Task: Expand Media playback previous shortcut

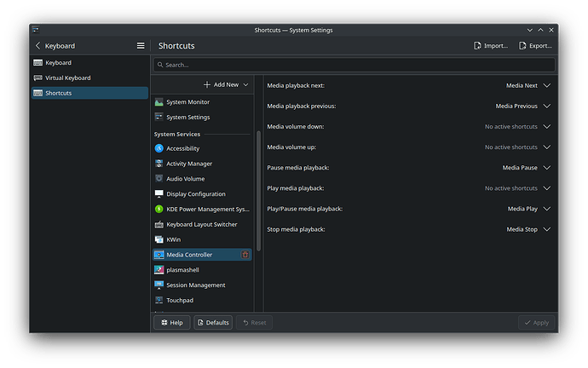Action: click(x=547, y=106)
